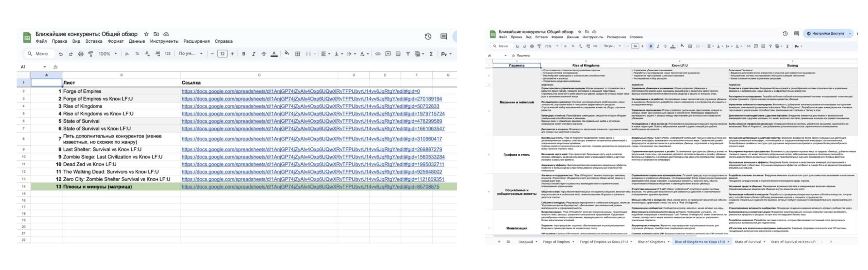Insert chart in the links-list spreadsheet
Screen dimensions: 868x270
(398, 54)
